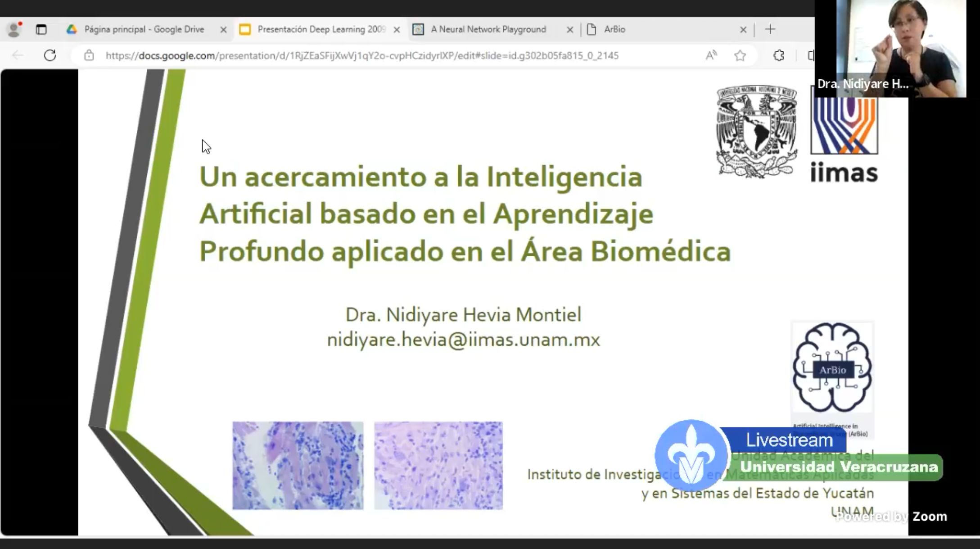980x549 pixels.
Task: Click the nidiyare.hevia@iimas.unam.mx email text
Action: 463,340
